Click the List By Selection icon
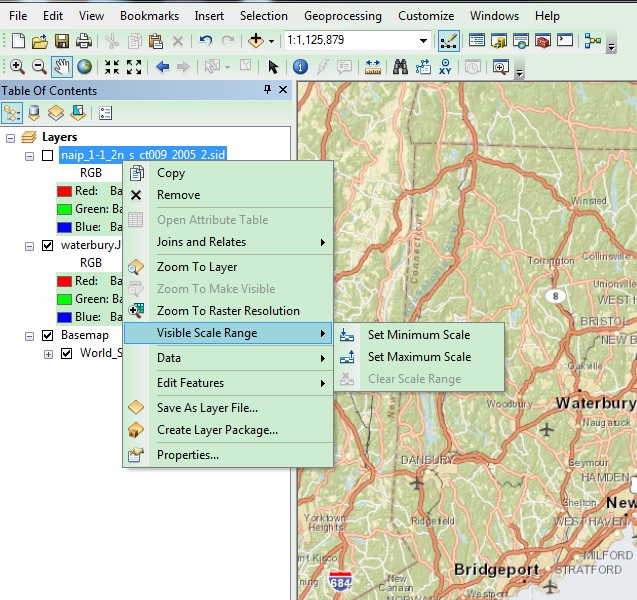 point(78,113)
